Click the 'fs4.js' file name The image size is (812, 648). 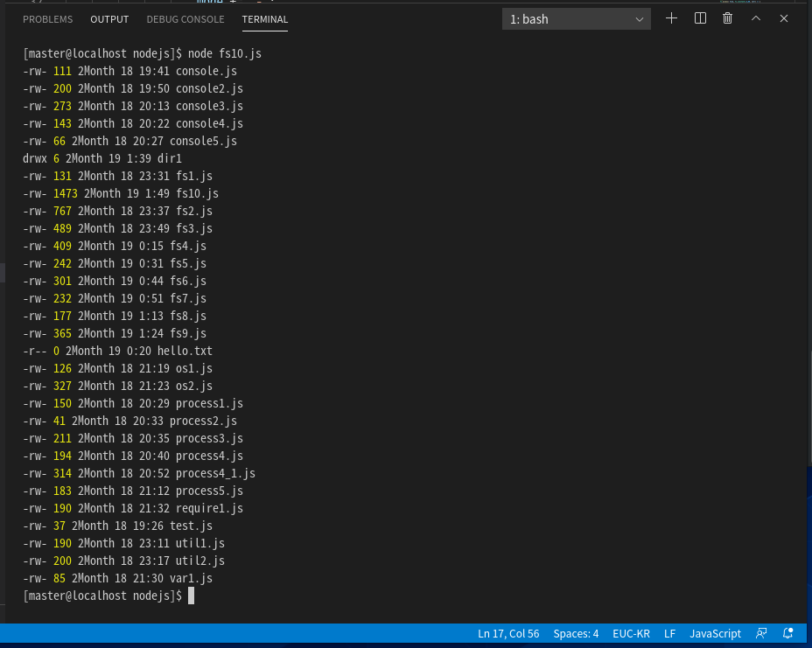point(188,247)
